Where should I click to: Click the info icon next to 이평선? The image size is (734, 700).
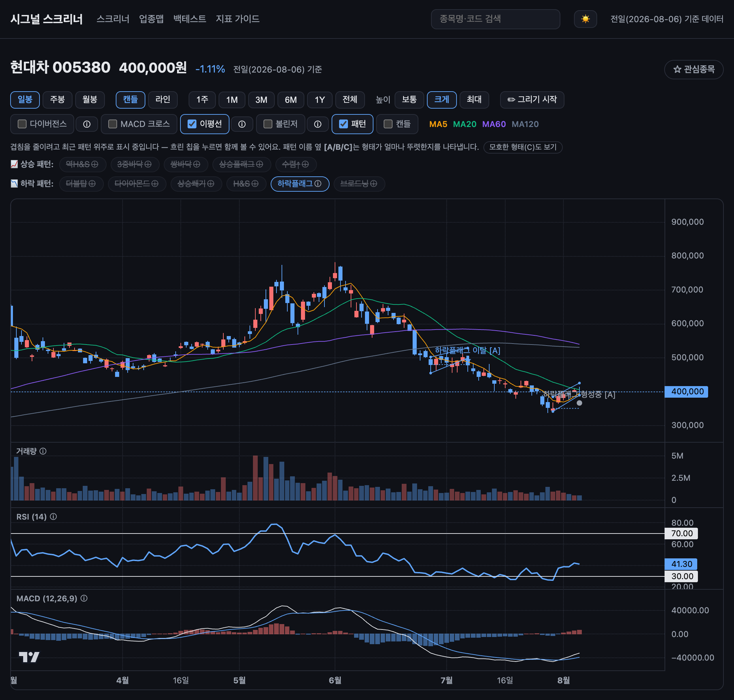point(242,124)
